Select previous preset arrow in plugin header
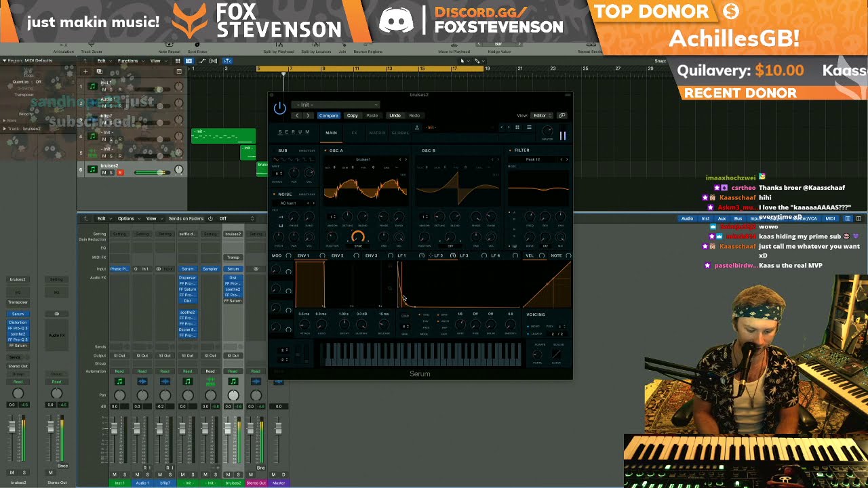868x488 pixels. click(296, 115)
